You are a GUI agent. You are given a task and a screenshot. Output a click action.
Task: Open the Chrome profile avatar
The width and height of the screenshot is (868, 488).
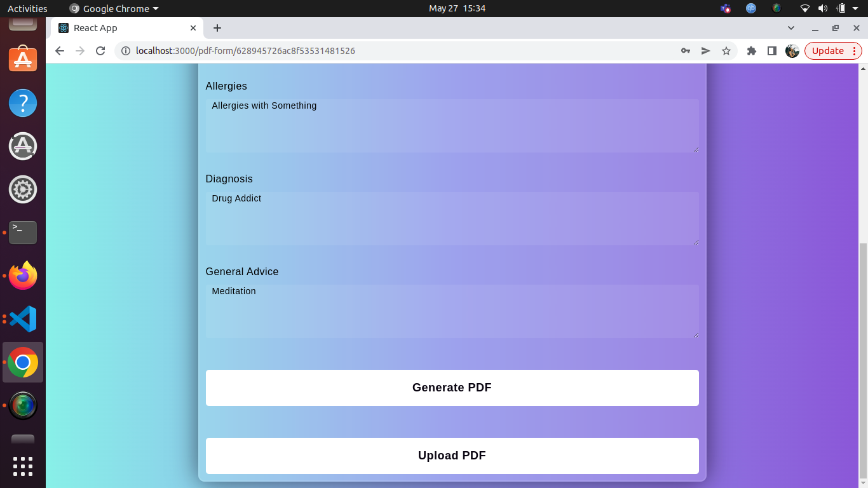(792, 51)
